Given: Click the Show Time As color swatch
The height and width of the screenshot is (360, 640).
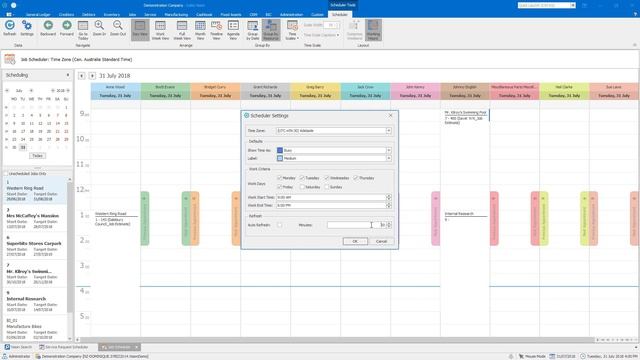Looking at the screenshot, I should pyautogui.click(x=280, y=150).
